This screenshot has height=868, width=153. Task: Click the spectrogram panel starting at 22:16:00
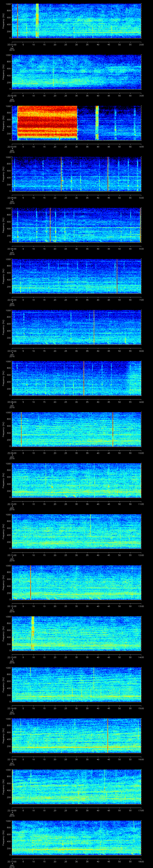76,787
